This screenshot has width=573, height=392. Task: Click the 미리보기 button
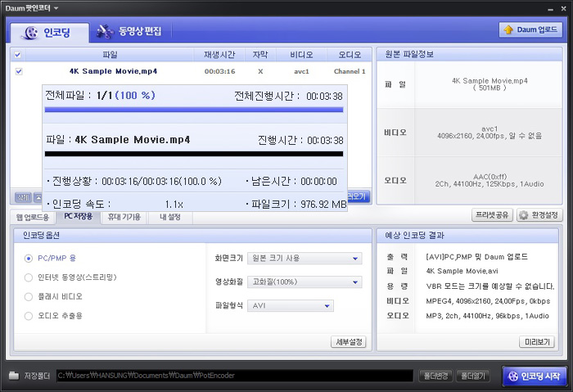tap(537, 342)
